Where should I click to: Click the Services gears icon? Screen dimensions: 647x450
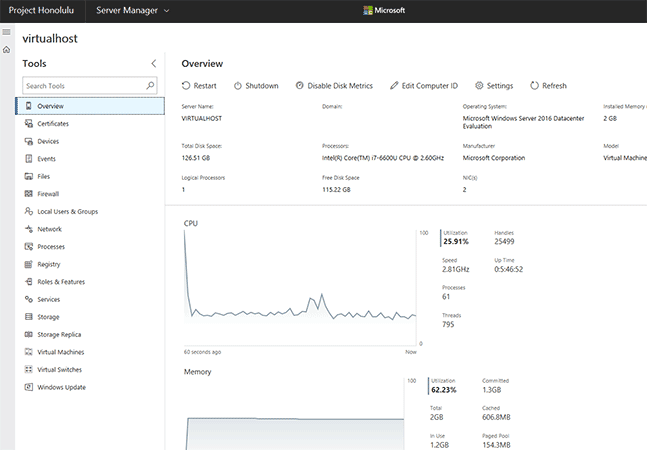point(28,299)
